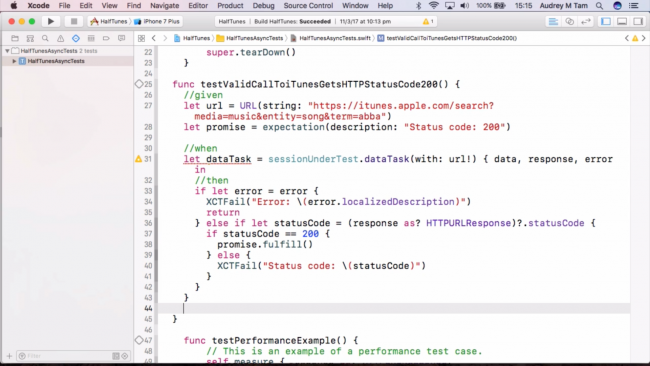Open the Debug menu
Viewport: 650px width, 366px height.
click(x=264, y=5)
